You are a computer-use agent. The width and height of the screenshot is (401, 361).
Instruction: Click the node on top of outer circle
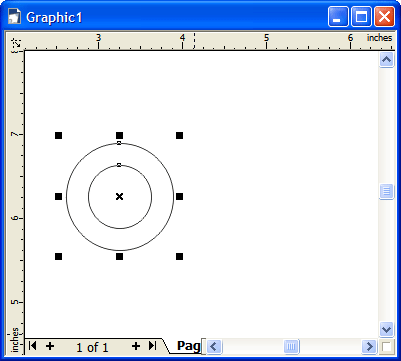[x=119, y=143]
